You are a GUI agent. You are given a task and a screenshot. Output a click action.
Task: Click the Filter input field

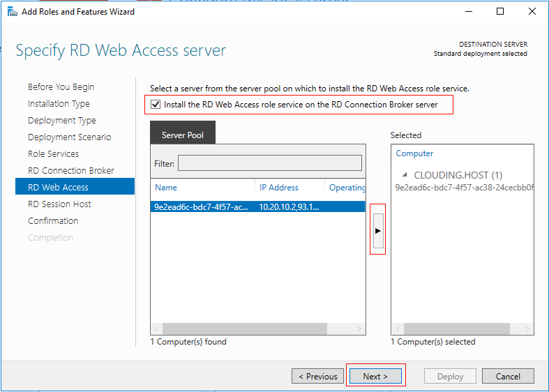(269, 163)
